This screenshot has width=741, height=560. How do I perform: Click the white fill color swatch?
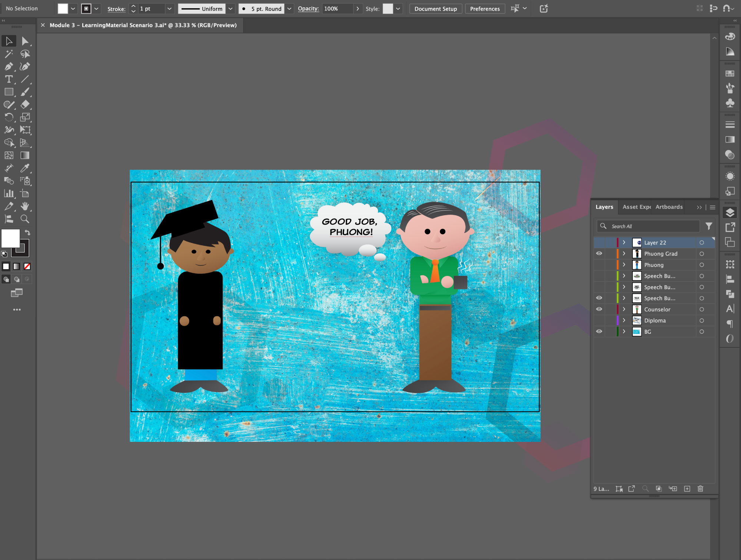11,238
